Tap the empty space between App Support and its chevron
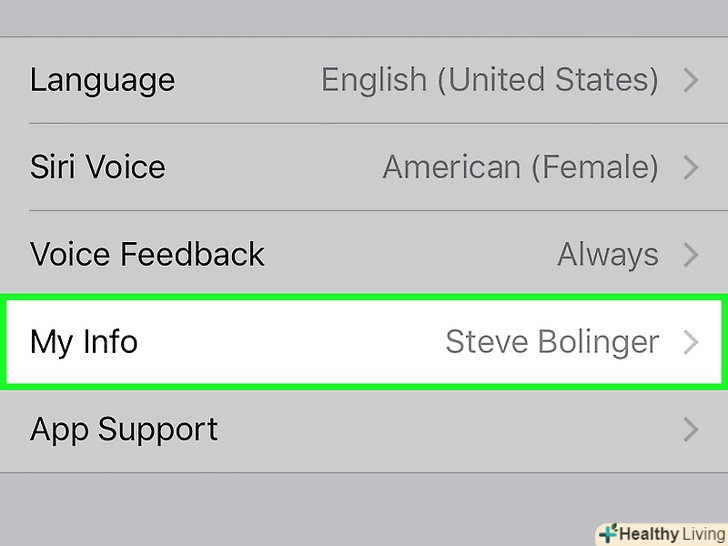The width and height of the screenshot is (728, 546). click(450, 430)
